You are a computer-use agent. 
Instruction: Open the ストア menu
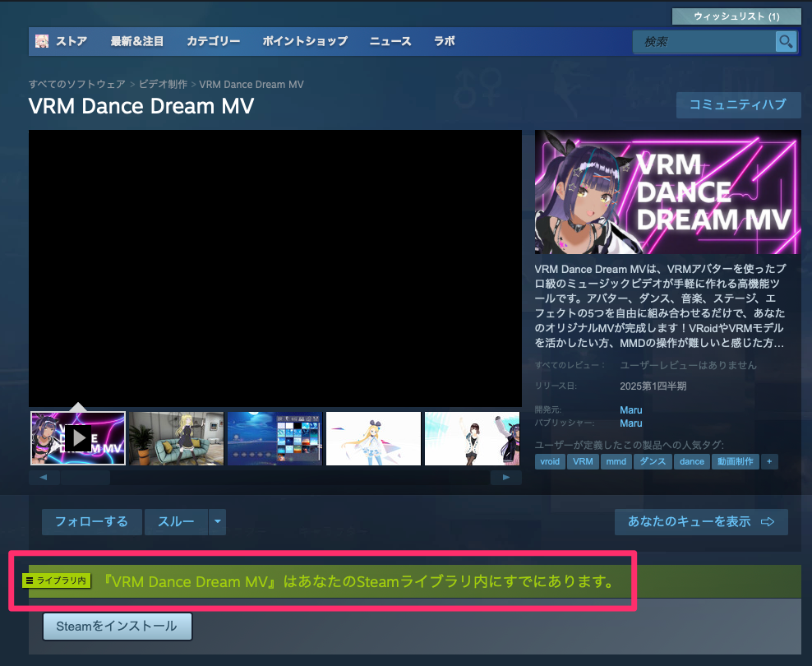coord(72,41)
